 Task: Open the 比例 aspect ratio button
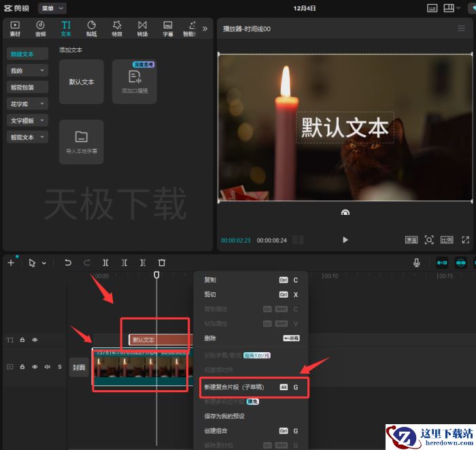447,240
